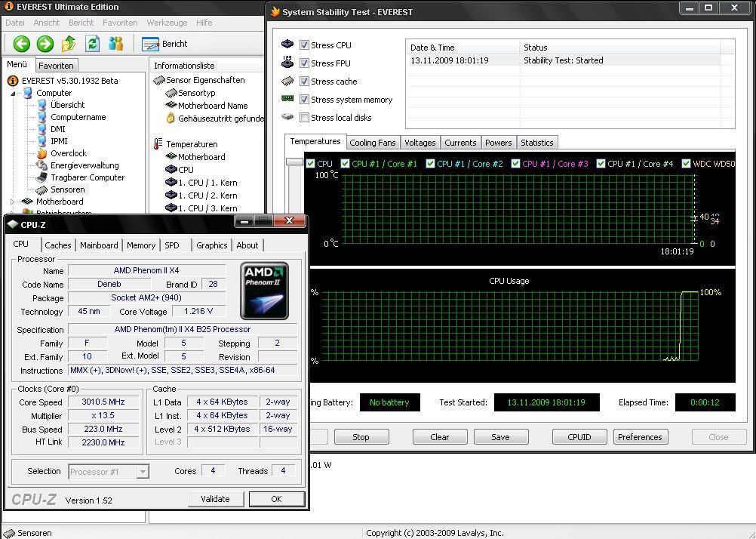Click the Gehäusezutritt padlock icon

pyautogui.click(x=171, y=118)
